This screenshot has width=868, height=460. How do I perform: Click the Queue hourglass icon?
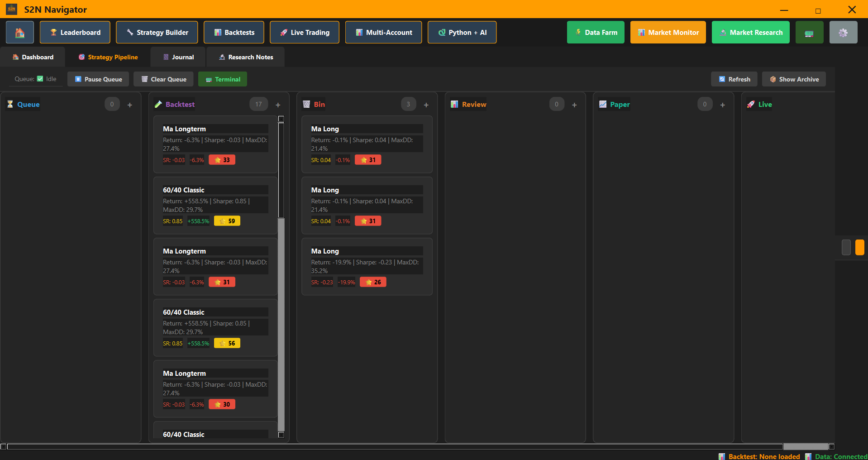pos(10,104)
